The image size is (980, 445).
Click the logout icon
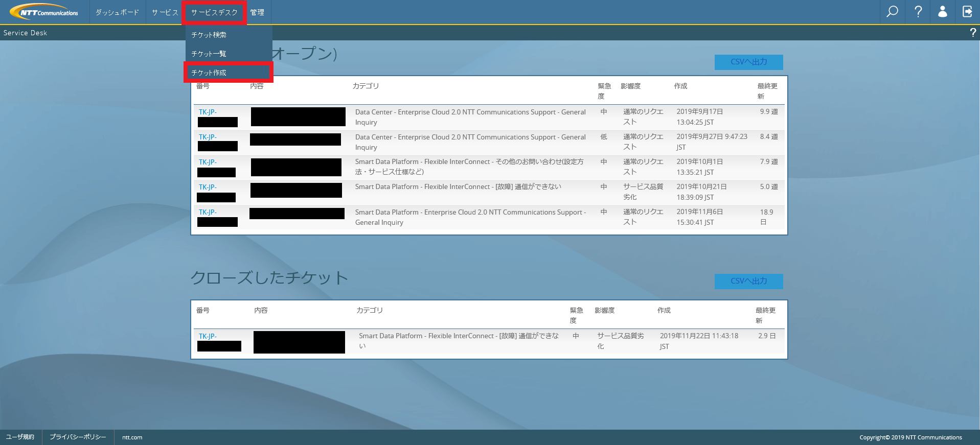tap(967, 12)
